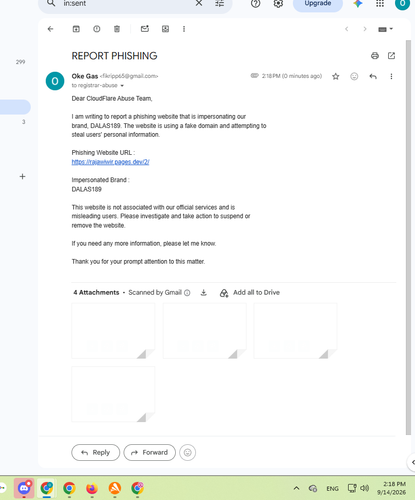Click the emoji reaction button beside Forward

pos(188,452)
